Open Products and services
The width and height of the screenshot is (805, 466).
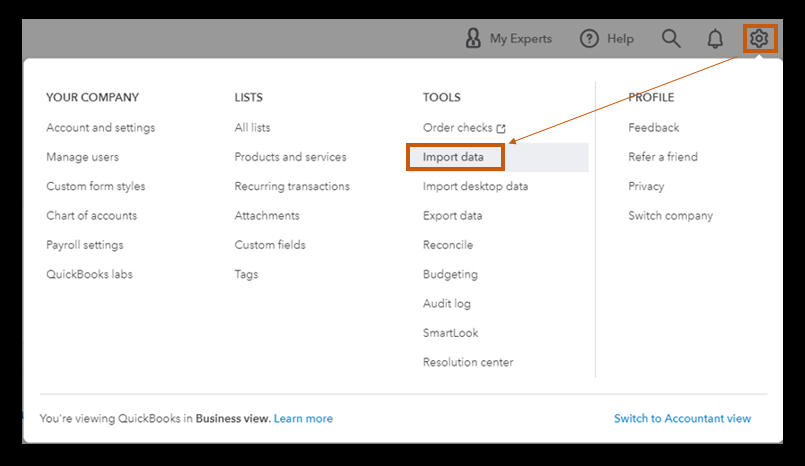(290, 157)
